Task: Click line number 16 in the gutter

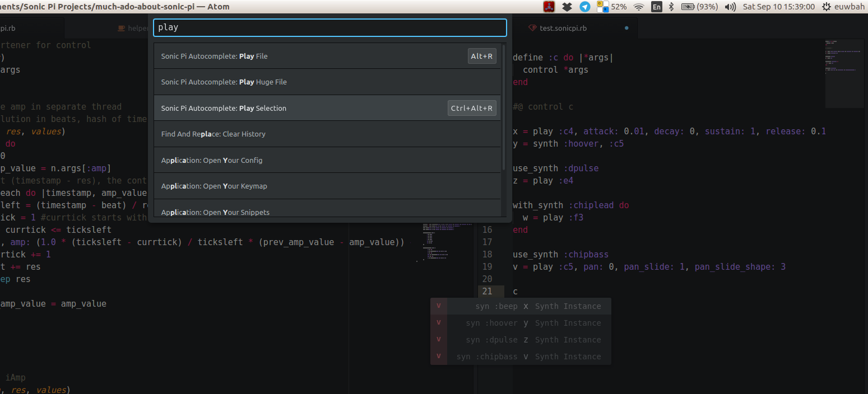Action: [486, 229]
